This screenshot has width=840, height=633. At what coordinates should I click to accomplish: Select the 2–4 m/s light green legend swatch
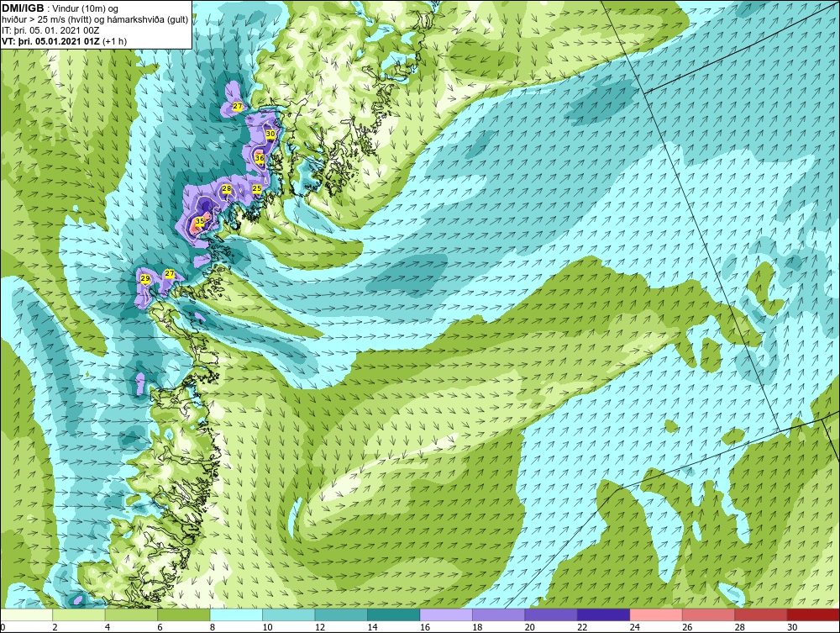pyautogui.click(x=79, y=615)
